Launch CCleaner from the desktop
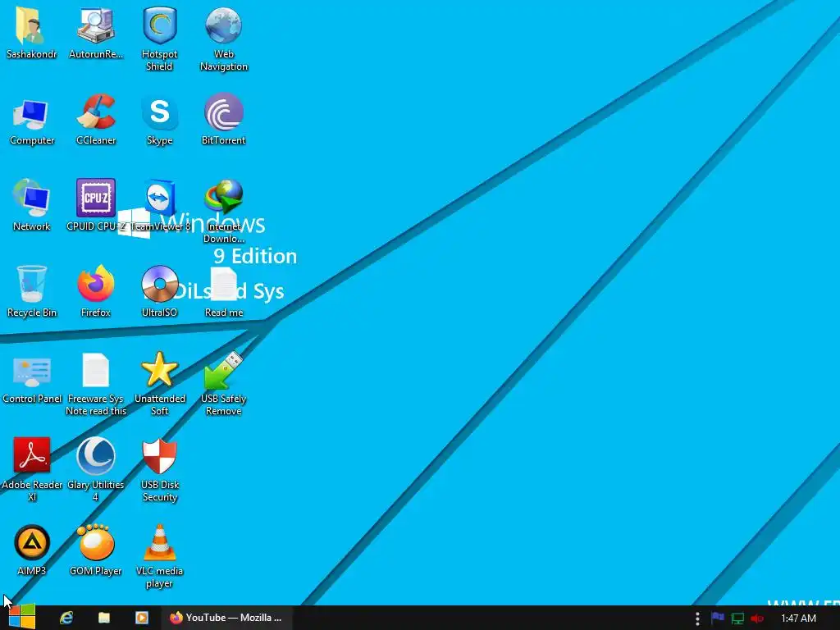This screenshot has height=630, width=840. point(96,112)
